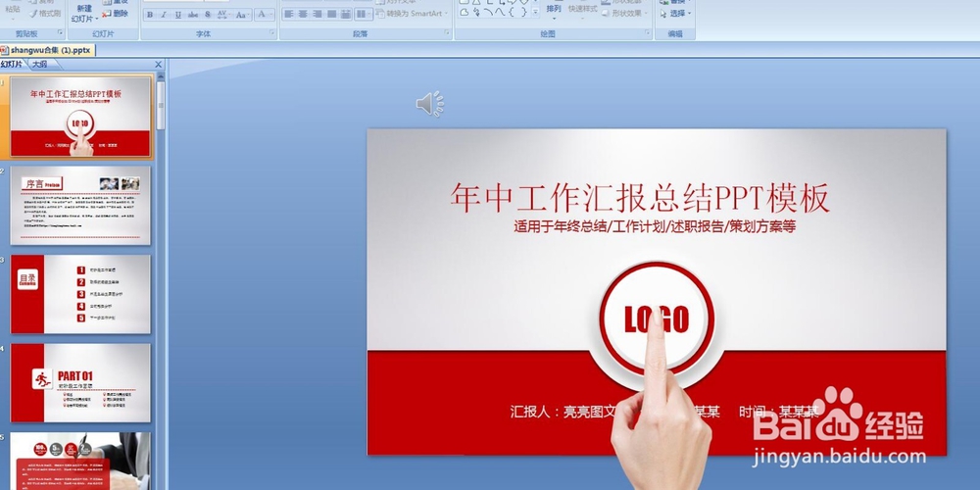Close the slides thumbnail pane
Screen dimensions: 980x490
tap(158, 65)
